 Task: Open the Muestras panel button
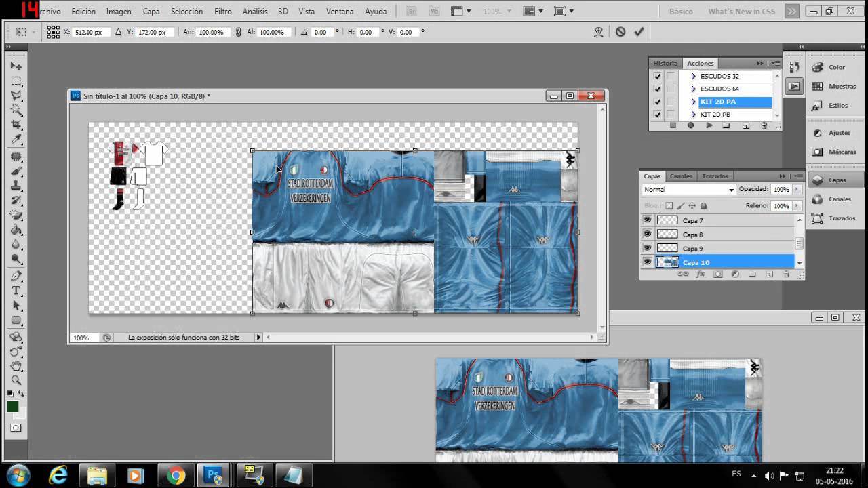(x=835, y=86)
